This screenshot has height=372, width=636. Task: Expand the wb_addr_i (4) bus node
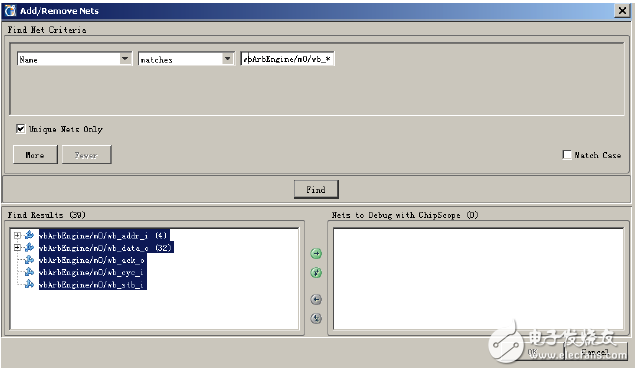[x=17, y=235]
